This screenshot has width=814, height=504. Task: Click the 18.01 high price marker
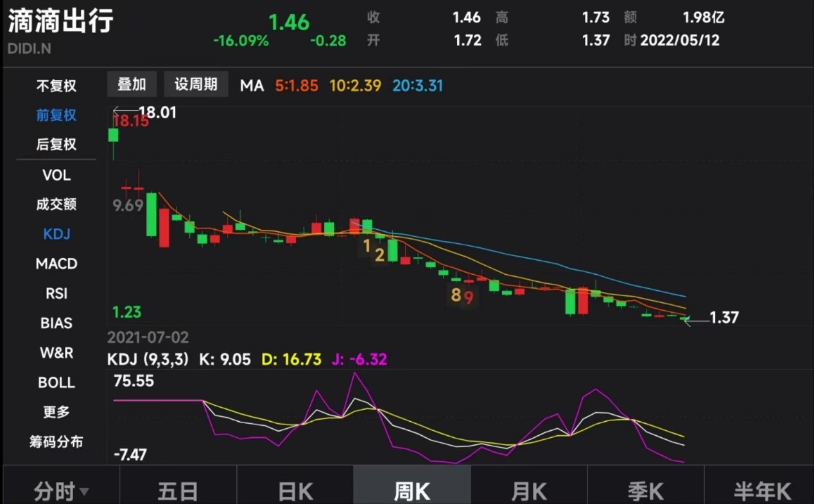157,113
